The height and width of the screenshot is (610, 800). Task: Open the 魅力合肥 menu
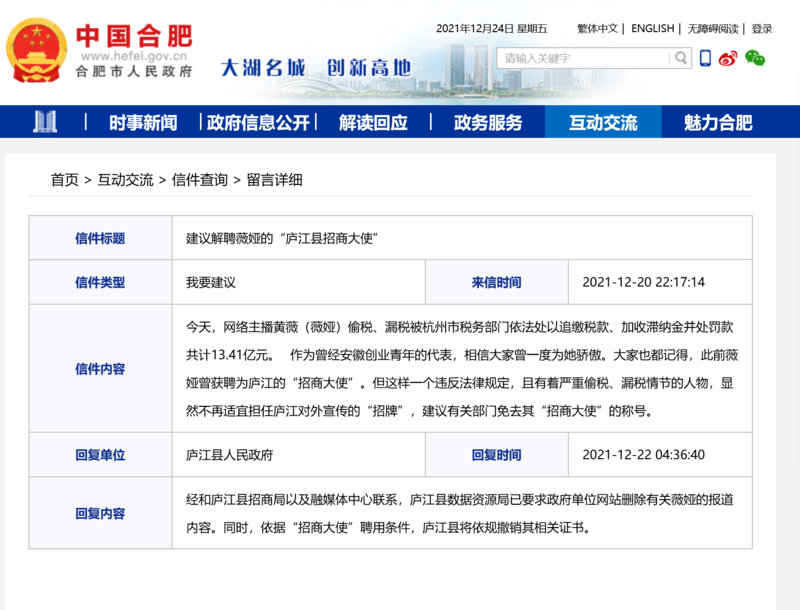click(x=718, y=123)
